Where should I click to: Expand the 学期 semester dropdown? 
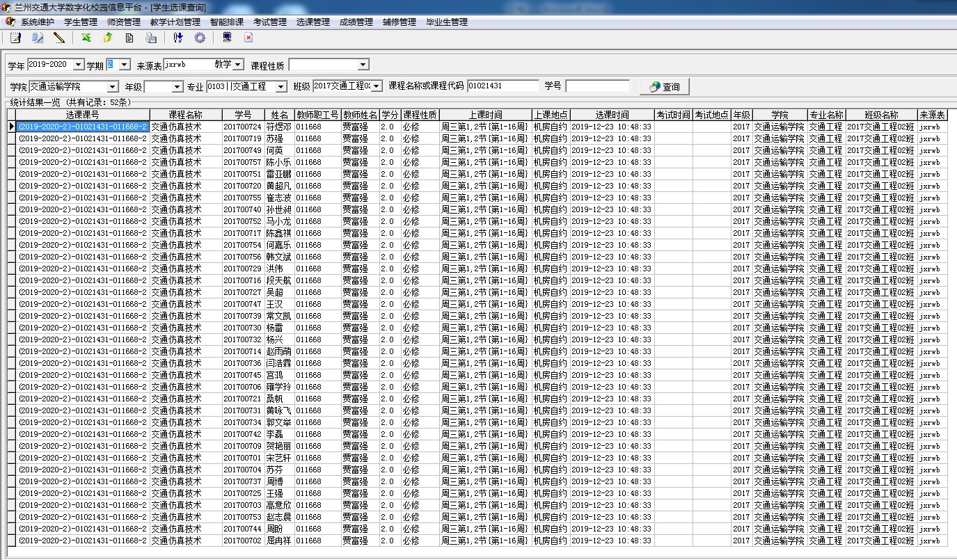(125, 65)
